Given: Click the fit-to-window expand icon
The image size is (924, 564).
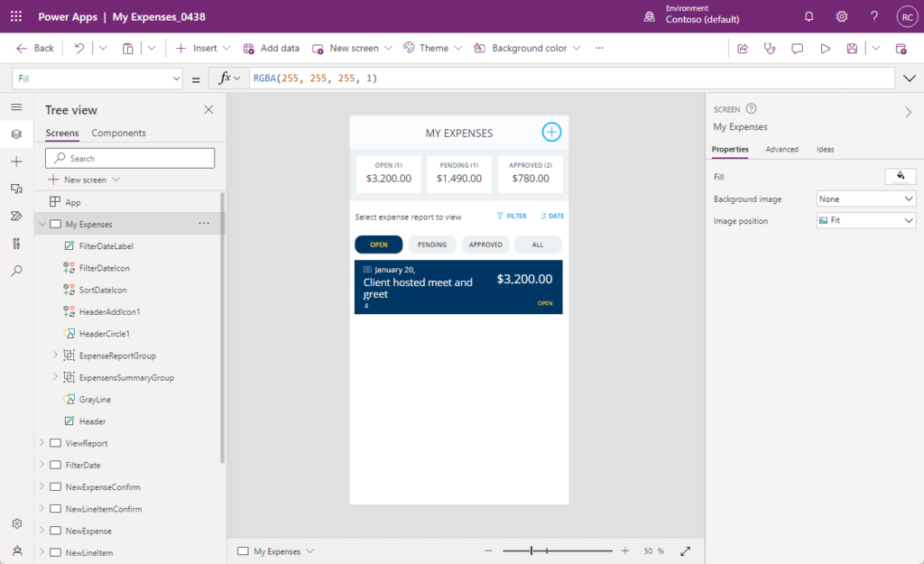Looking at the screenshot, I should coord(686,551).
